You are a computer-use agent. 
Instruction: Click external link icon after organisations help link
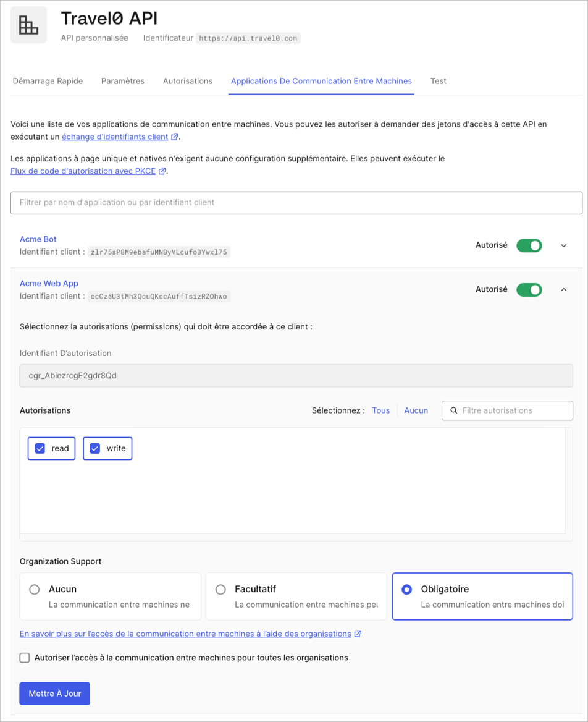358,634
